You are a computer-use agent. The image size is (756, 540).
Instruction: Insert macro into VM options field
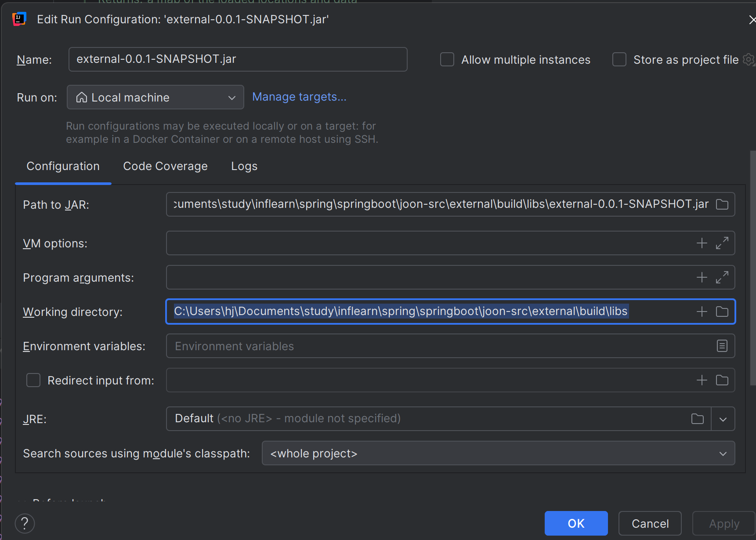pos(702,243)
